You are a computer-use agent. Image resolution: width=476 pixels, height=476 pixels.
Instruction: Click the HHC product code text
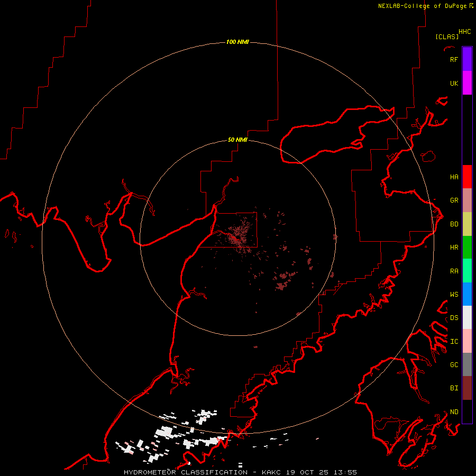tap(464, 32)
